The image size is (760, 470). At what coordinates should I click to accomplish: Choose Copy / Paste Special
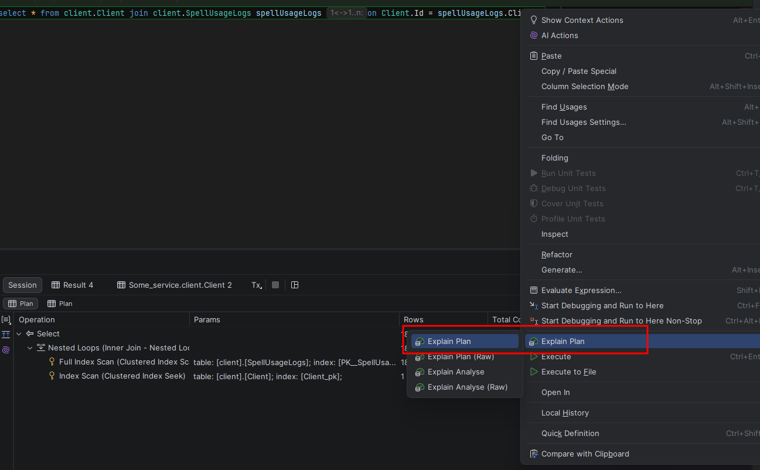579,71
